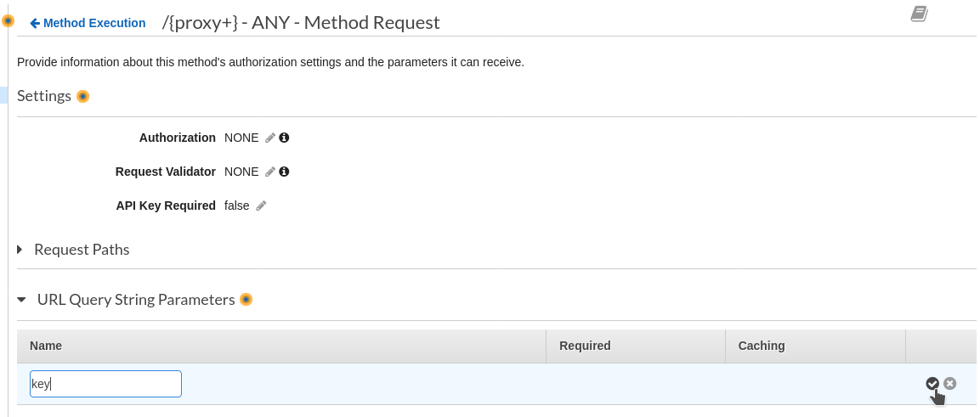Focus the parameter name field containing key
The width and height of the screenshot is (980, 417).
click(x=105, y=384)
